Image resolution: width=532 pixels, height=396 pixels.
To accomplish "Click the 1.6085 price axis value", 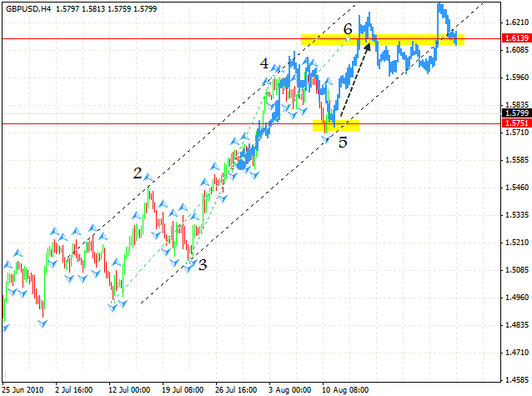I will click(x=517, y=50).
